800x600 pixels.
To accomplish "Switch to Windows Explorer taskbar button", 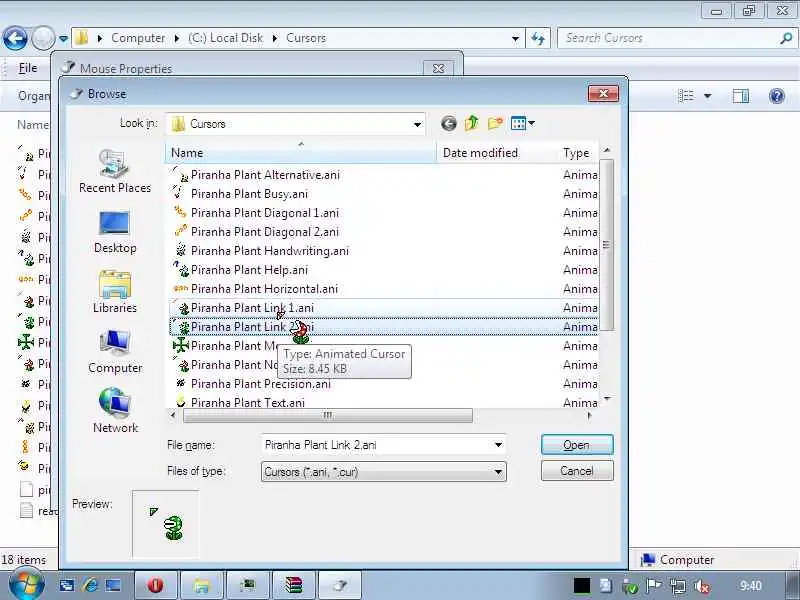I will tap(202, 585).
